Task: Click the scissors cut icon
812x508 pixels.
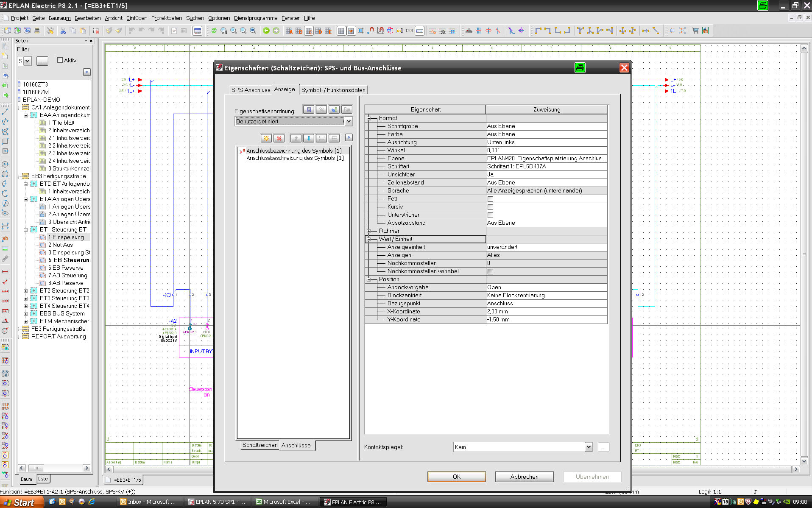Action: tap(63, 31)
